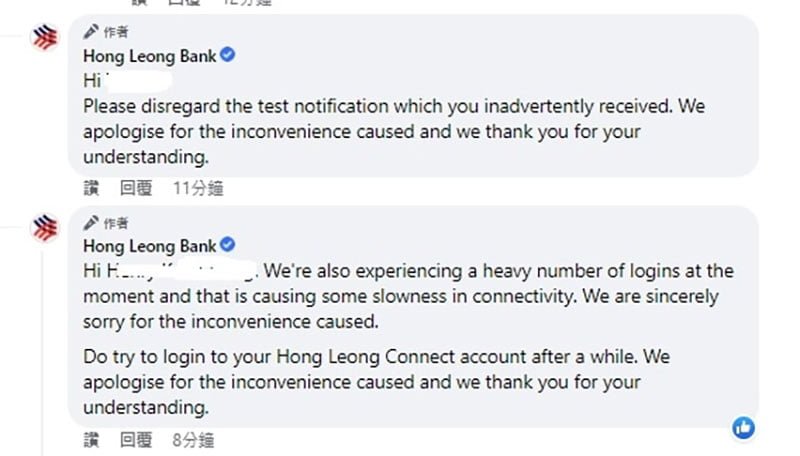Click verified badge beside second Hong Leong Bank name
This screenshot has width=800, height=456.
tap(228, 245)
